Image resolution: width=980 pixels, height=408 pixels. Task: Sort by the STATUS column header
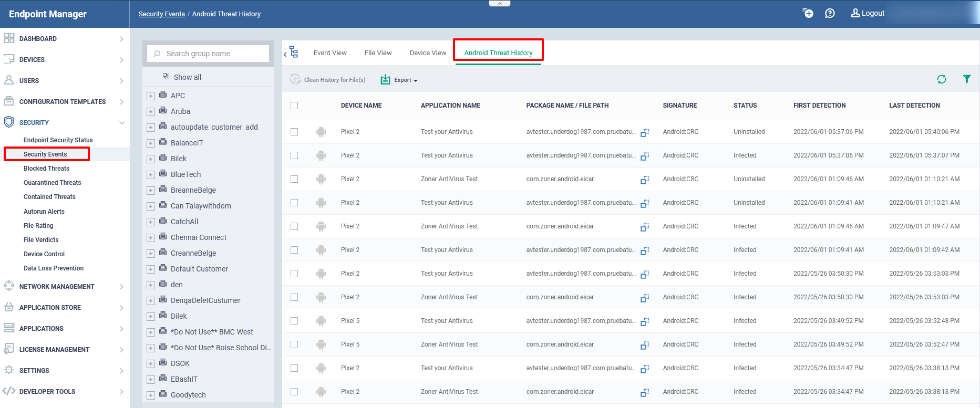click(x=745, y=106)
